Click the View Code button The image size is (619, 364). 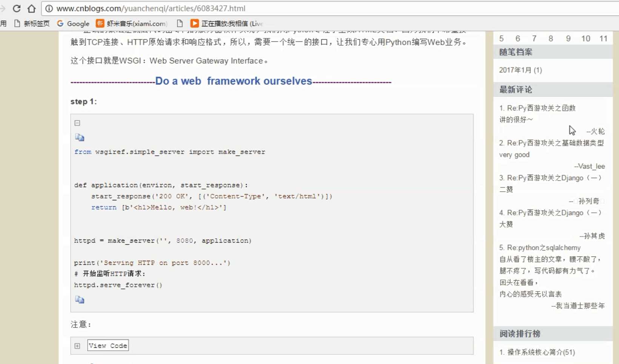[x=108, y=346]
